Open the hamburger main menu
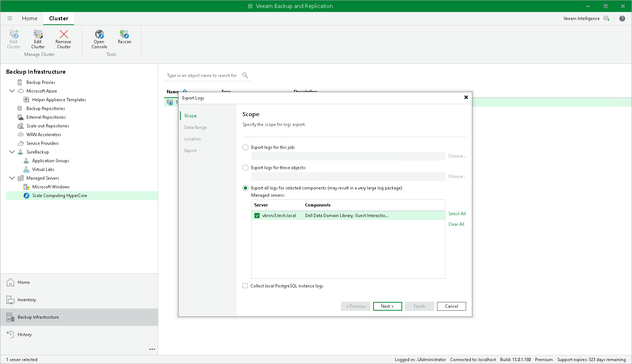This screenshot has width=632, height=364. coord(10,19)
